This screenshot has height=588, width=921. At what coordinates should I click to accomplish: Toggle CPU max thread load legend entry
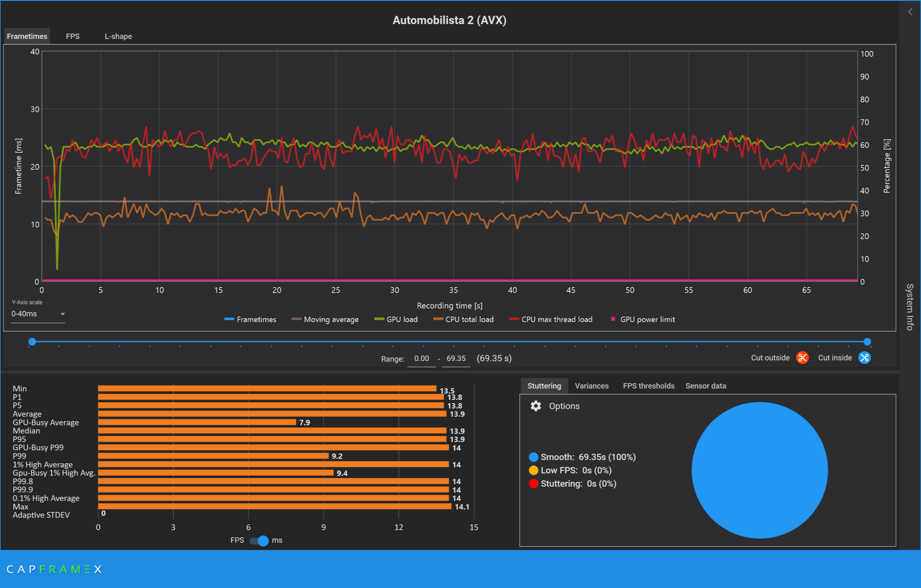pos(551,319)
